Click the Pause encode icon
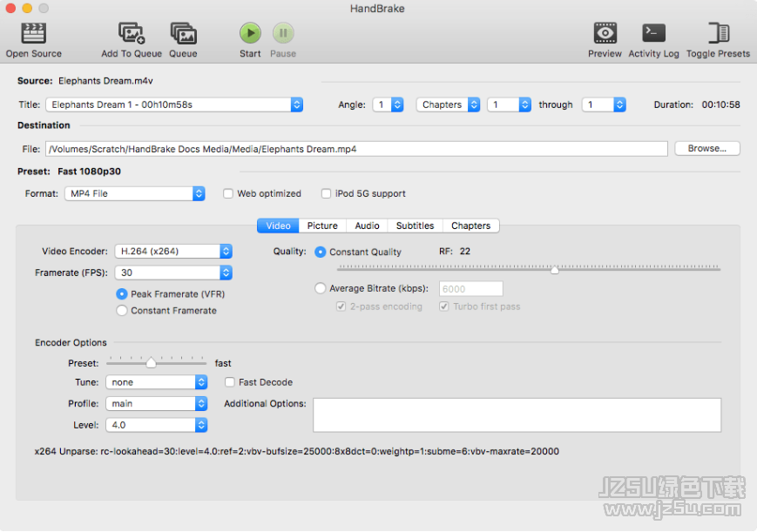Screen dimensions: 757x532 coord(283,33)
